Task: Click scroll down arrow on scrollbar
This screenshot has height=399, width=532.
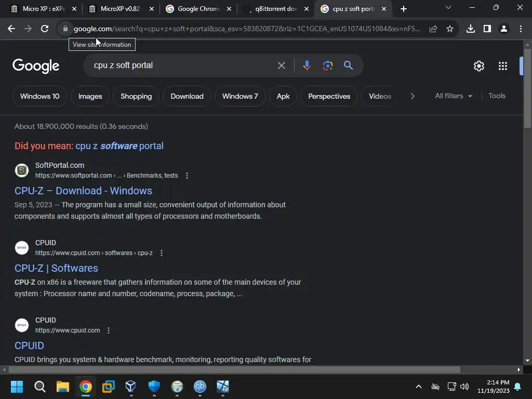Action: (527, 361)
